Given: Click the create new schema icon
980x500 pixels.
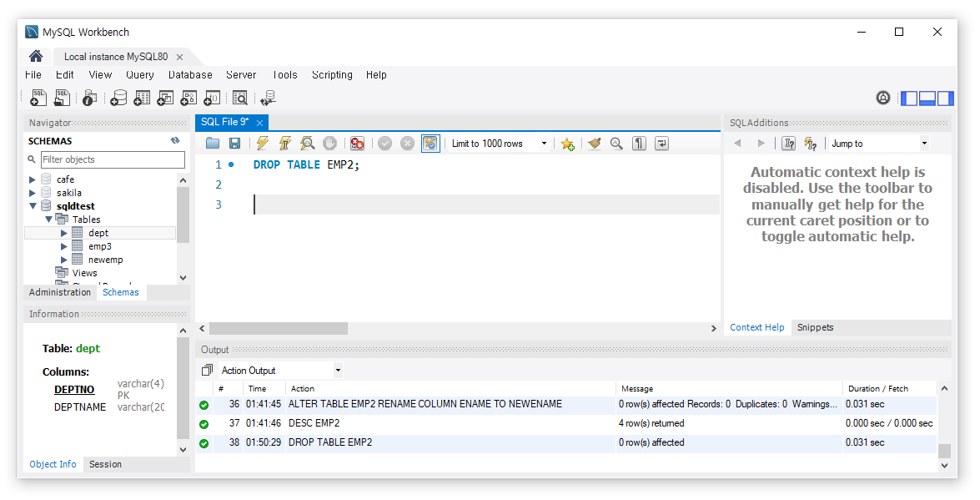Looking at the screenshot, I should pos(118,98).
